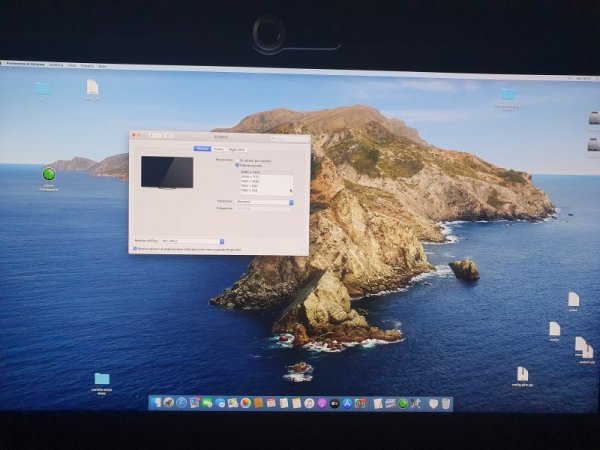Screen dimensions: 600x450
Task: Open the Trash in the Dock
Action: [445, 404]
